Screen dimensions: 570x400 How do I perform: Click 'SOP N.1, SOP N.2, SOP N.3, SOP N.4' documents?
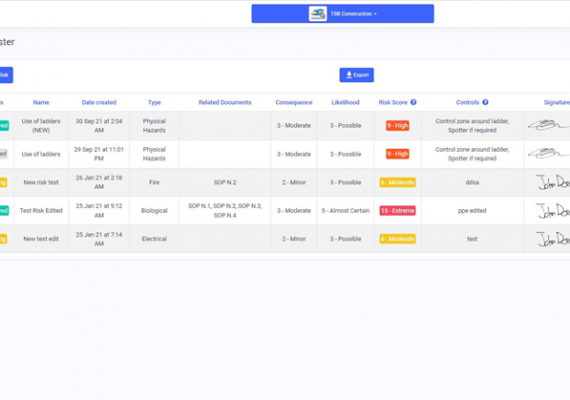(x=225, y=211)
